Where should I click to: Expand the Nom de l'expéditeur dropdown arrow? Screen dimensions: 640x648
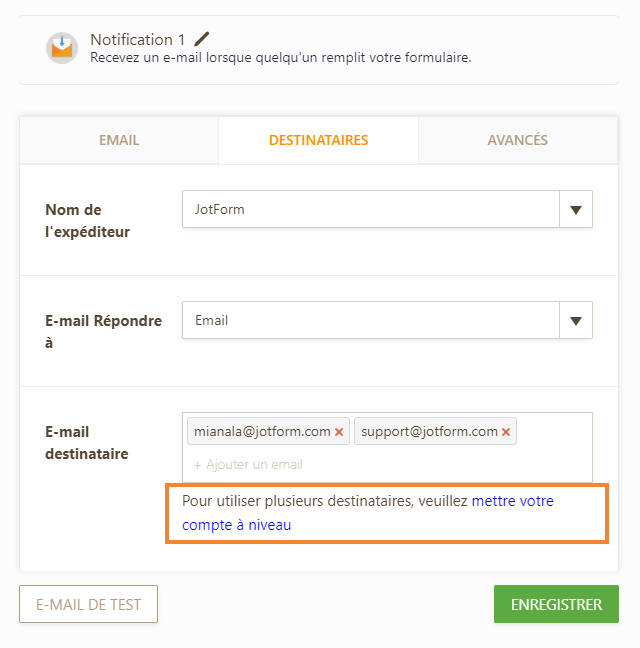click(575, 210)
